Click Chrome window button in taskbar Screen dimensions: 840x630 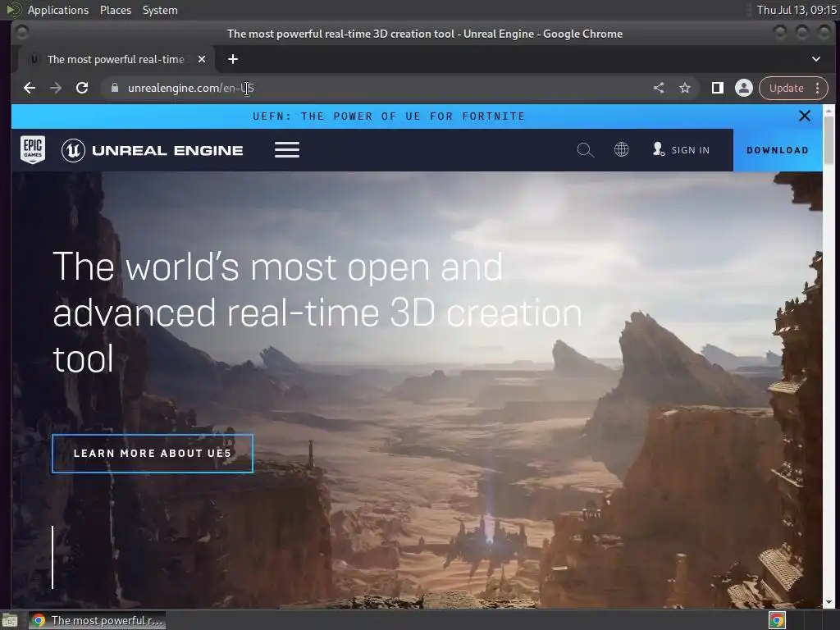coord(97,620)
